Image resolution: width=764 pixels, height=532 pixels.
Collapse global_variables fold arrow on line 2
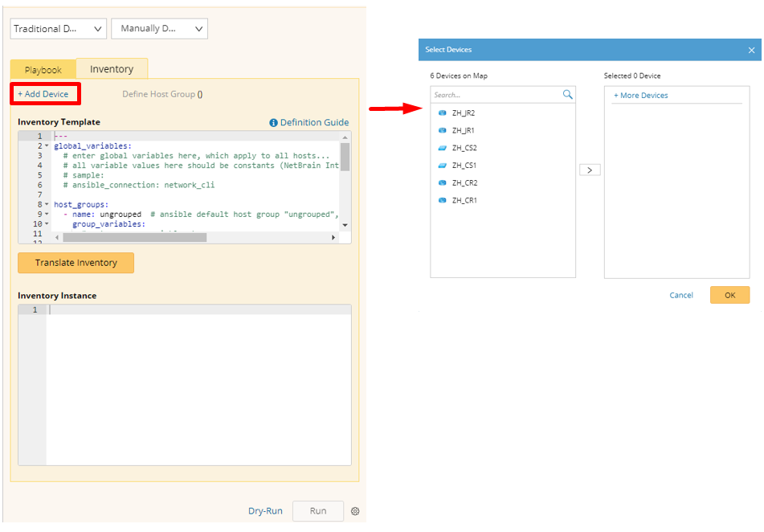coord(47,145)
